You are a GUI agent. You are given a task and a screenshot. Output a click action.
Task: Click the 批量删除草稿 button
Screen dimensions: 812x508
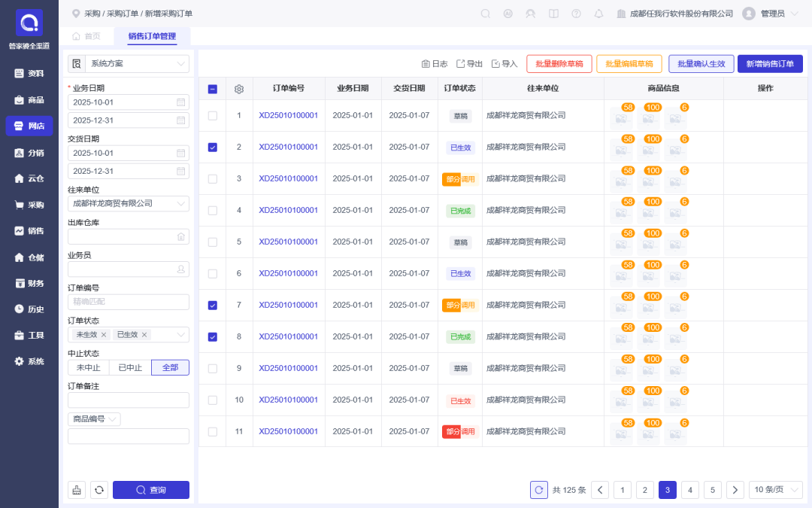559,64
